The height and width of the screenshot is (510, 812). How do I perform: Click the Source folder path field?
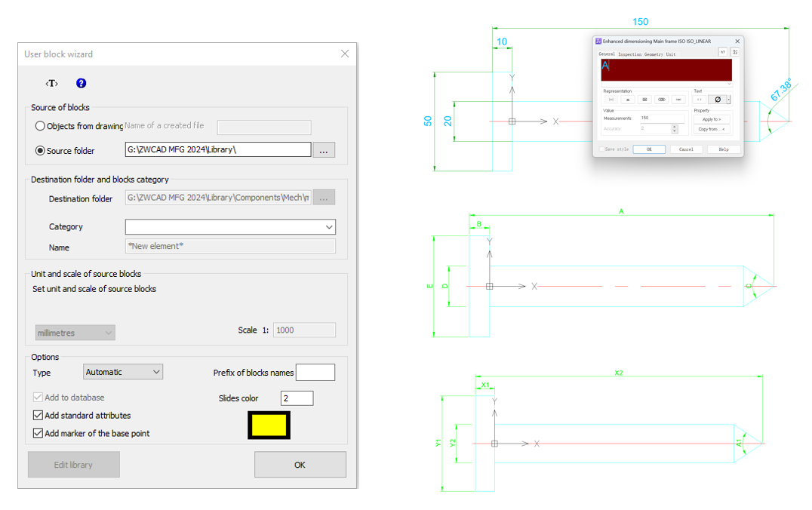point(218,149)
